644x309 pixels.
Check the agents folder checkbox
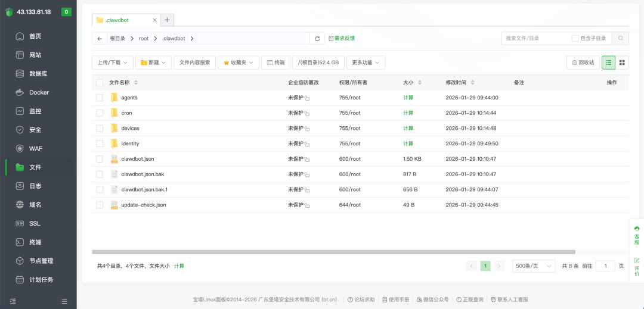point(100,98)
